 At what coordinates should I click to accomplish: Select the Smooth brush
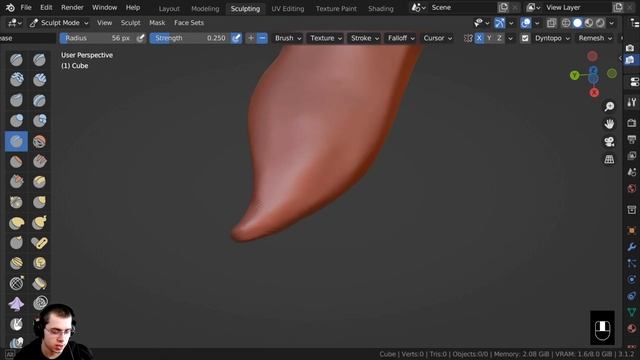click(x=40, y=141)
